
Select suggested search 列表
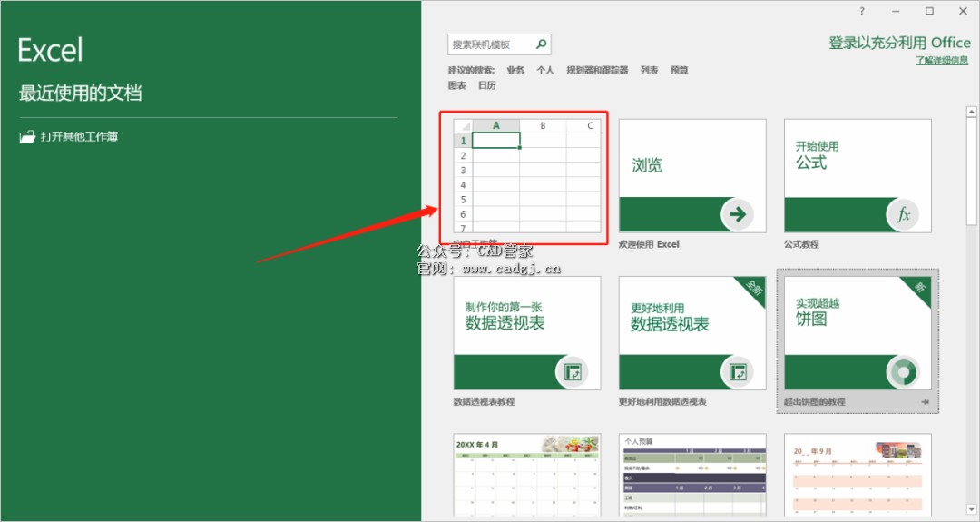coord(650,70)
